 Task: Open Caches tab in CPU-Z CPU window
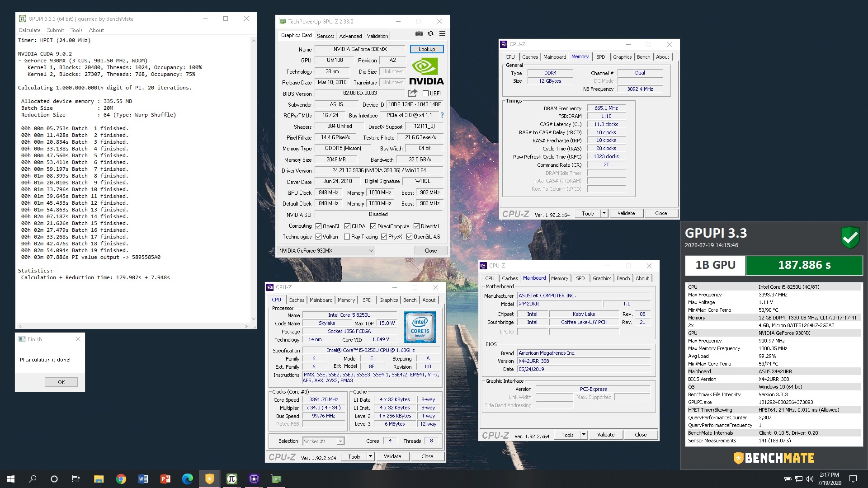(296, 300)
